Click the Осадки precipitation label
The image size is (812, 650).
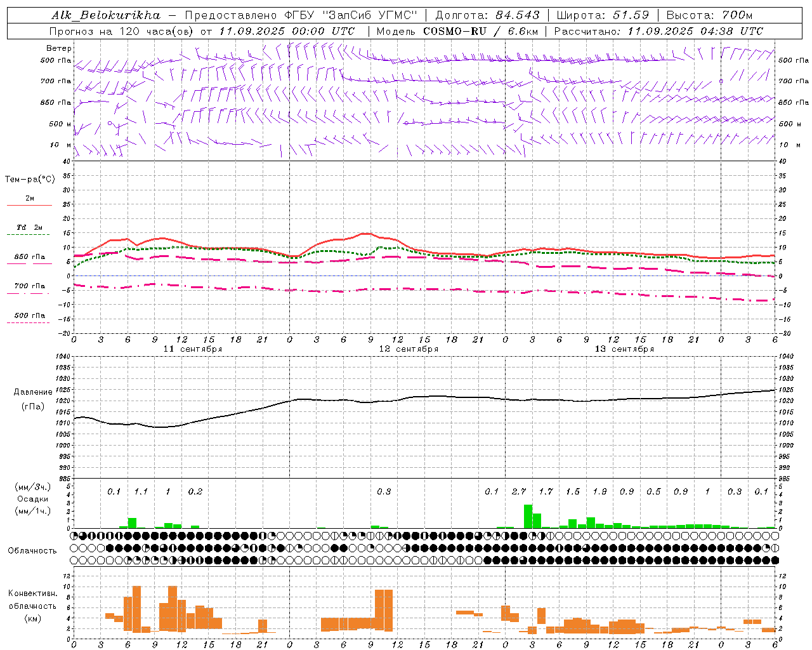click(x=33, y=499)
